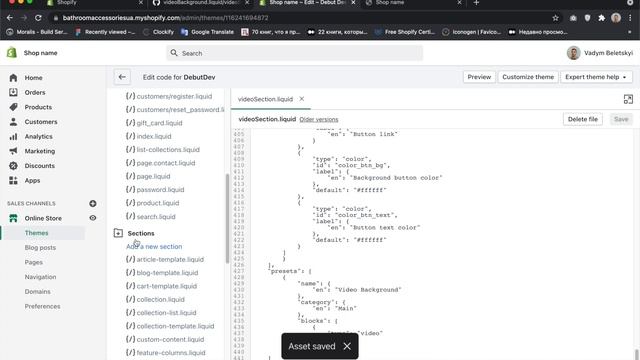Click the browser reload icon

38,18
